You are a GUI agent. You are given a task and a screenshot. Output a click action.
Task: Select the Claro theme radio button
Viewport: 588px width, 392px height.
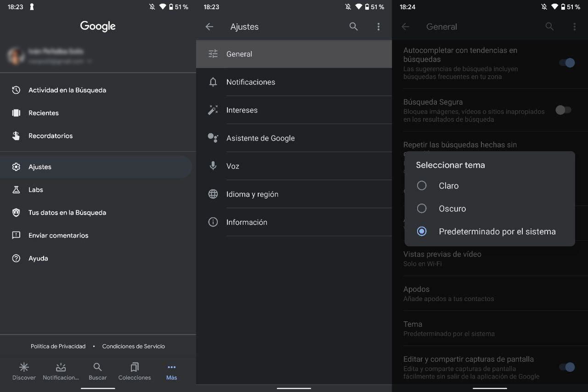422,186
